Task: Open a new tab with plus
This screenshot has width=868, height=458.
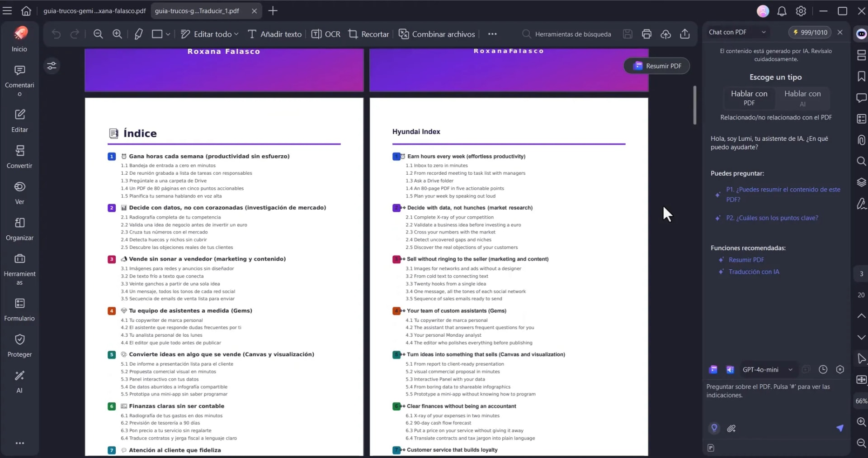Action: 273,11
